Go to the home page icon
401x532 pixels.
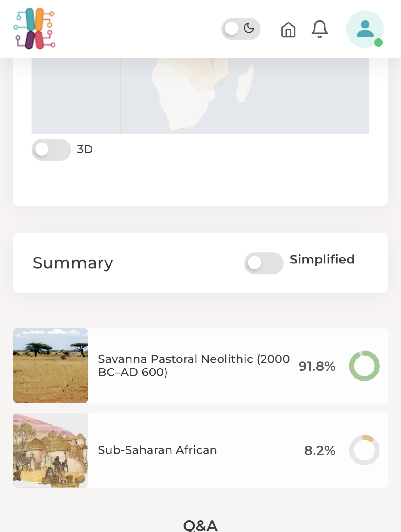[x=288, y=30]
